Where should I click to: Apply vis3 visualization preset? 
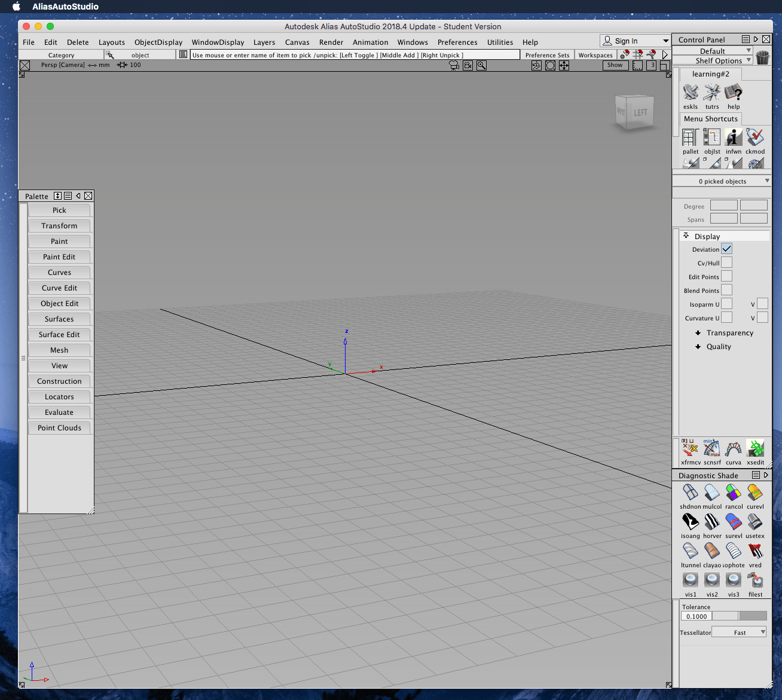(x=734, y=580)
